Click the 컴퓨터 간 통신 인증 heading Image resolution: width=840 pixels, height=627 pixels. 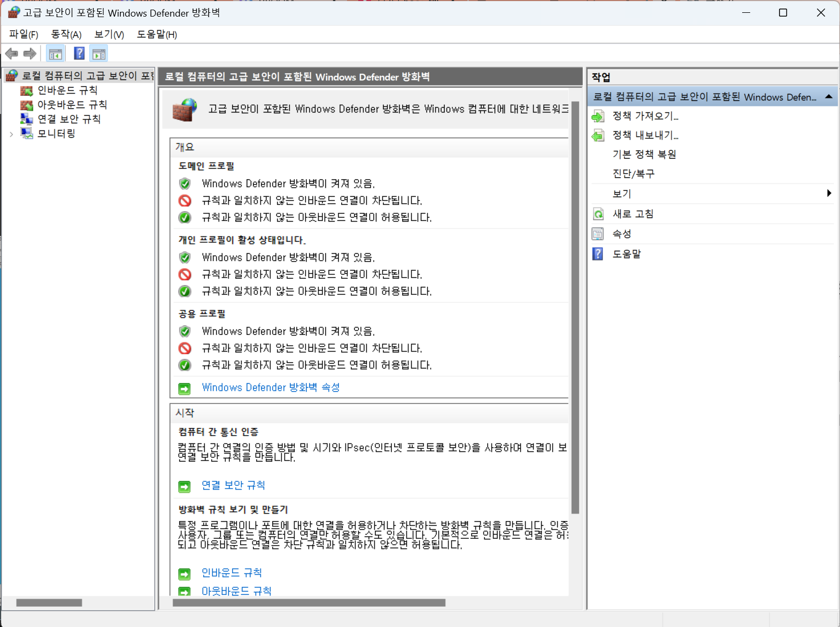218,432
